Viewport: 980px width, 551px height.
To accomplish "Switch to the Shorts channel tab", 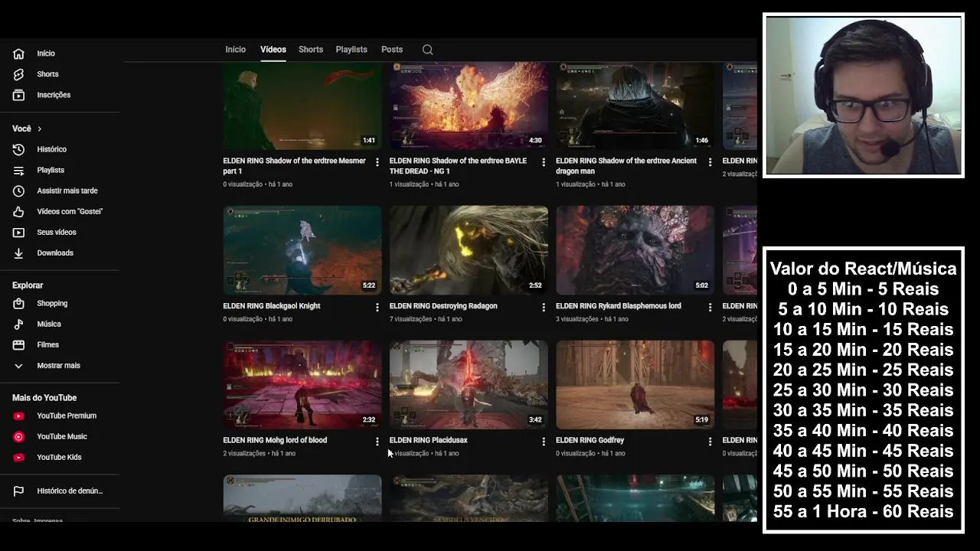I will 310,50.
